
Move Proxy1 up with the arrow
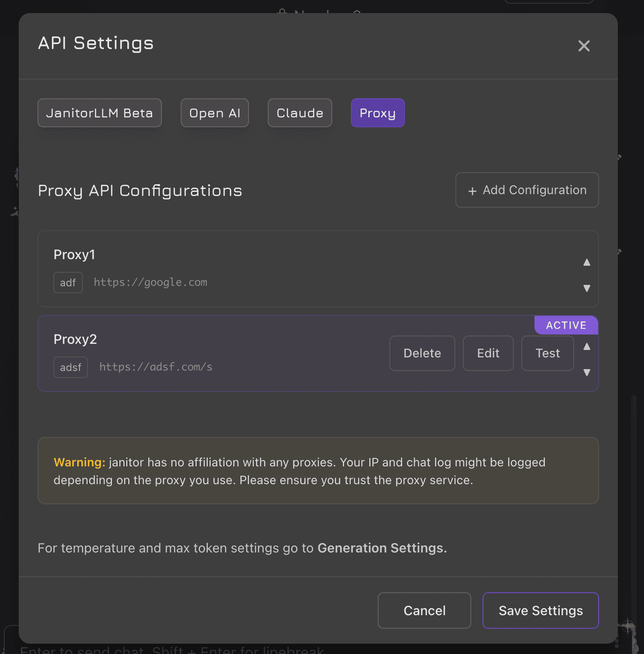tap(586, 262)
